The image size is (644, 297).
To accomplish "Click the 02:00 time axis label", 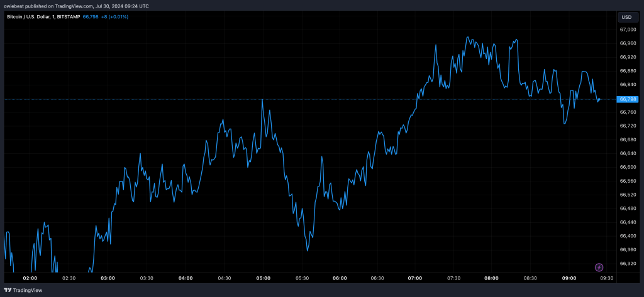I will click(30, 278).
